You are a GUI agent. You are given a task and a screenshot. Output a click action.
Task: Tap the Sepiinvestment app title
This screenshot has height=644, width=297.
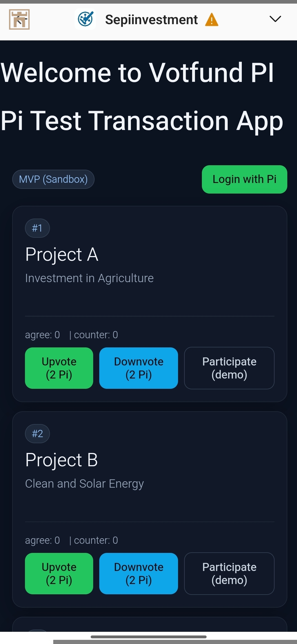pos(151,20)
